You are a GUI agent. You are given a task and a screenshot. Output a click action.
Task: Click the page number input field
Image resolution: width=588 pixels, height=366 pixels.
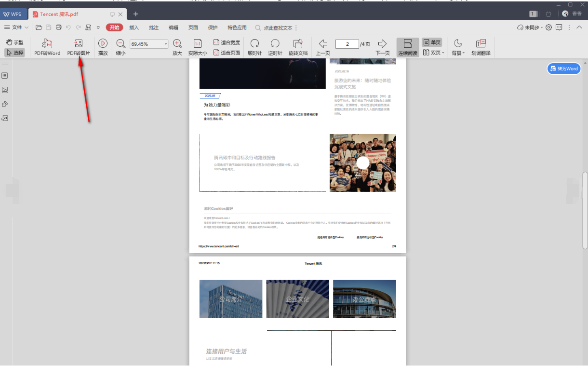point(347,44)
